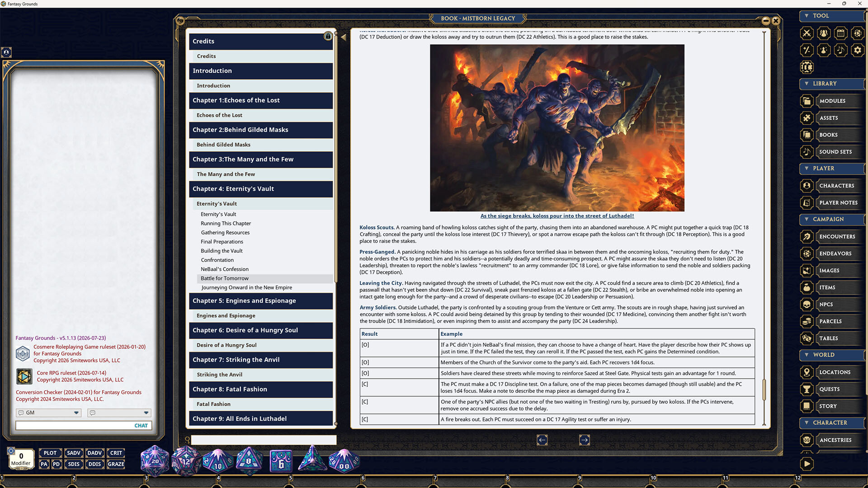Toggle the SDIS modifier button

pyautogui.click(x=74, y=464)
